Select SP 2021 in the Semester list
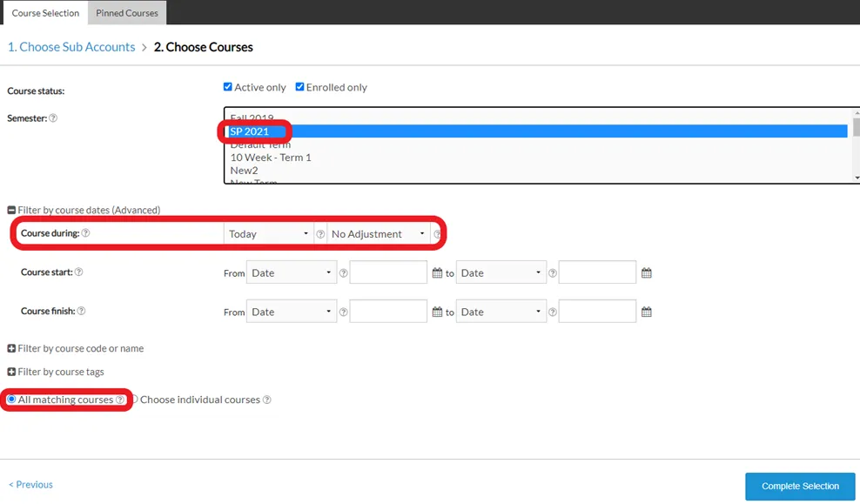The image size is (860, 504). tap(536, 131)
